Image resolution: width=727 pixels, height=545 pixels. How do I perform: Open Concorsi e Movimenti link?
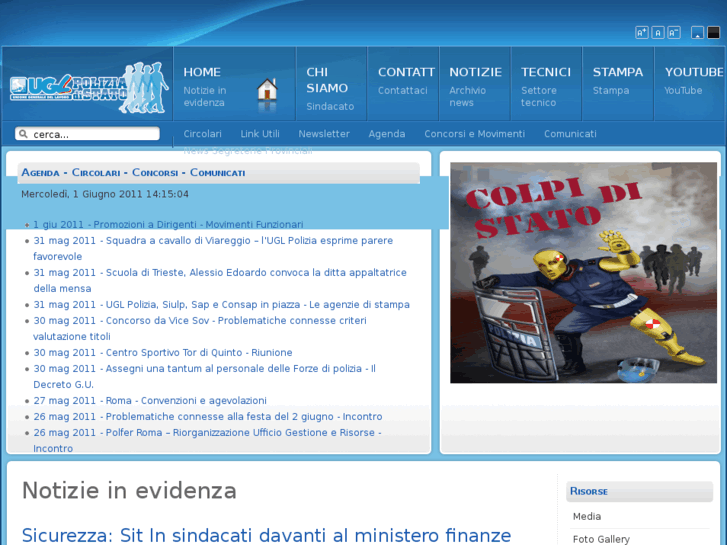[x=474, y=134]
